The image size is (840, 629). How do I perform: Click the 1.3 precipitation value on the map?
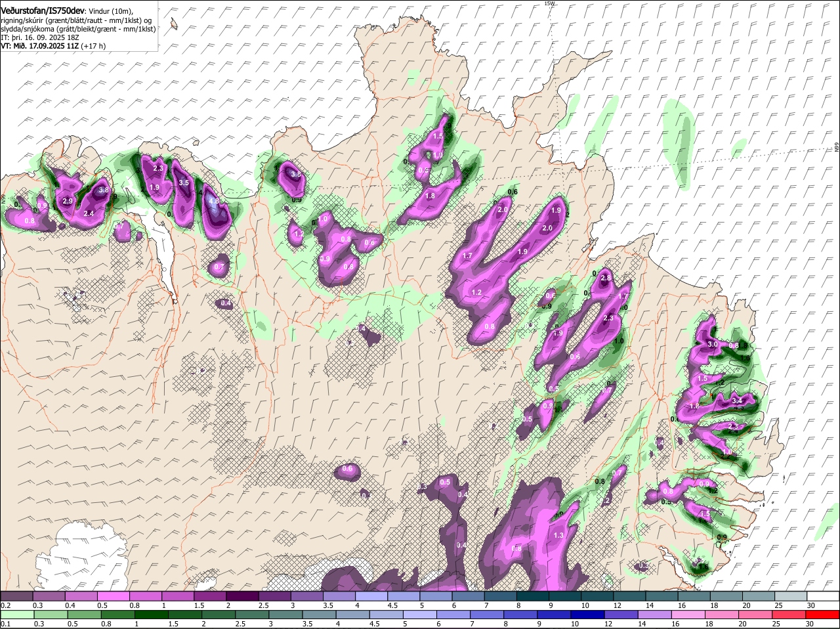point(559,536)
